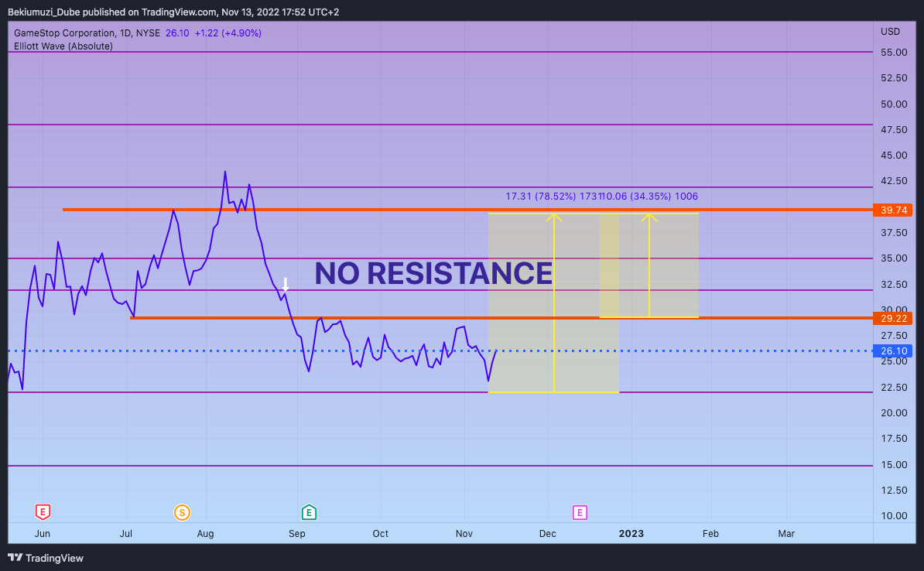
Task: Click the orange S split marker near Aug
Action: (182, 513)
